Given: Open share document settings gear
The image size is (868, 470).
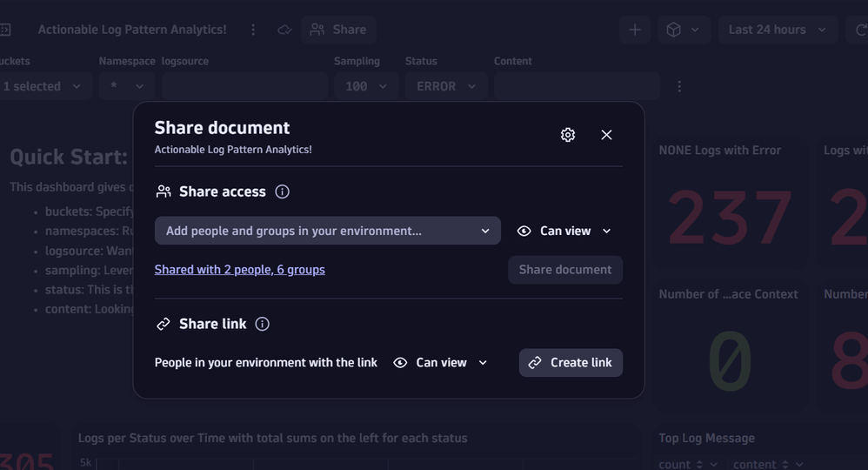Looking at the screenshot, I should click(568, 135).
